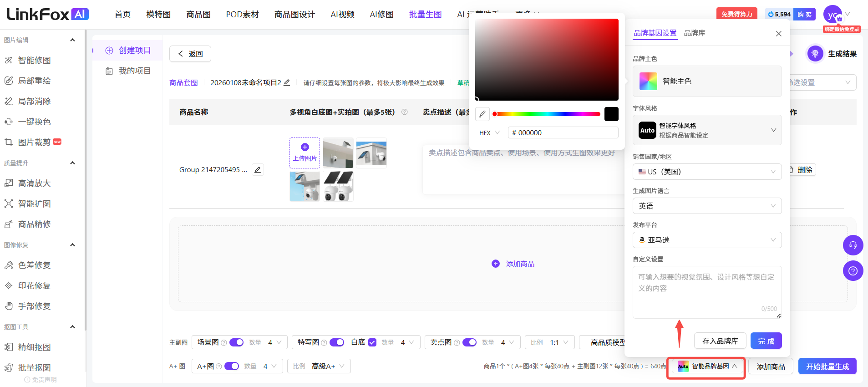This screenshot has height=387, width=868.
Task: Uncheck the 白底 checkbox
Action: tap(372, 342)
